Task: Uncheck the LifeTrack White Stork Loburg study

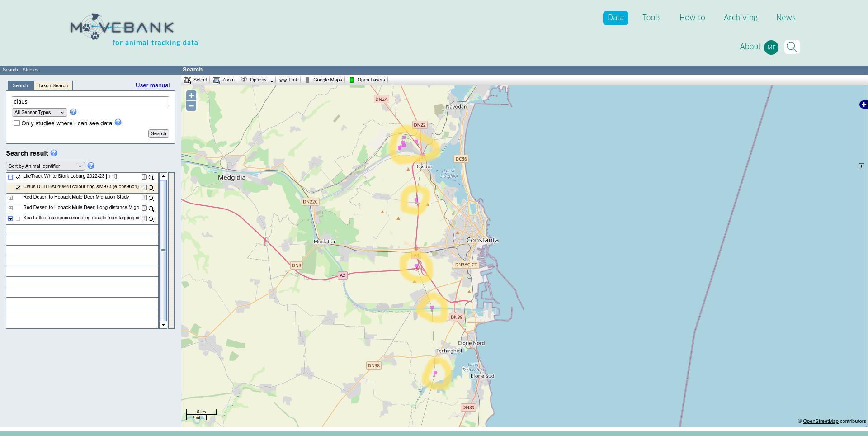Action: 18,177
